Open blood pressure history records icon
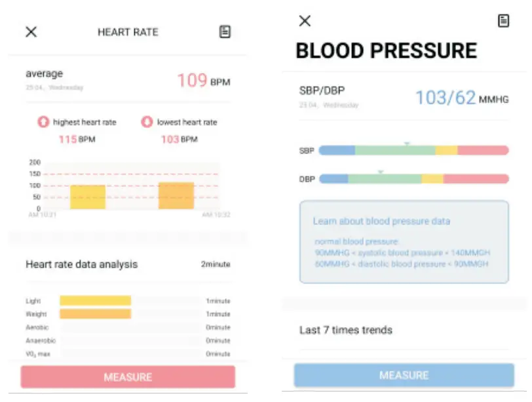The image size is (532, 402). pos(503,21)
